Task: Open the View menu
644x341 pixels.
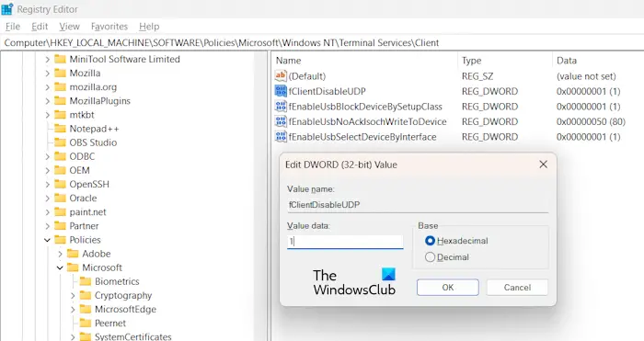Action: click(x=69, y=27)
